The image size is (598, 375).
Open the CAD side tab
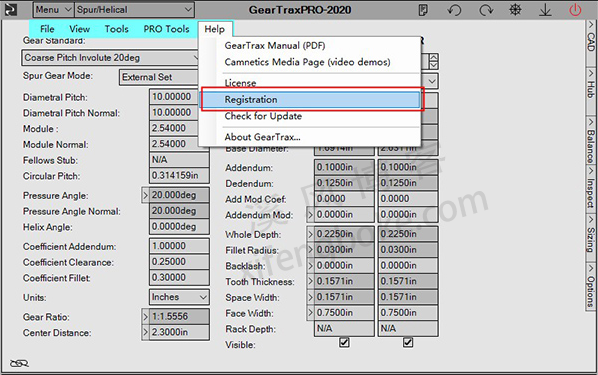pos(591,42)
